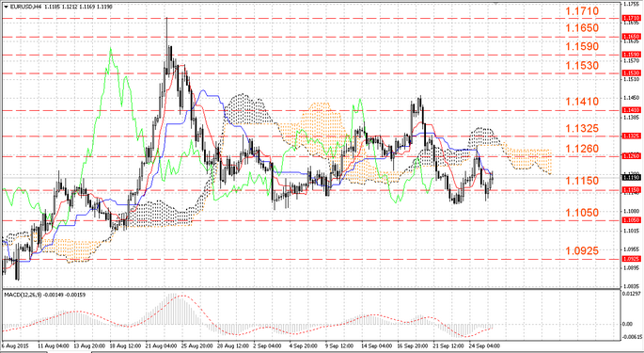Select the red 1.1050 price tag on axis
Viewport: 644px width, 353px height.
click(x=631, y=220)
